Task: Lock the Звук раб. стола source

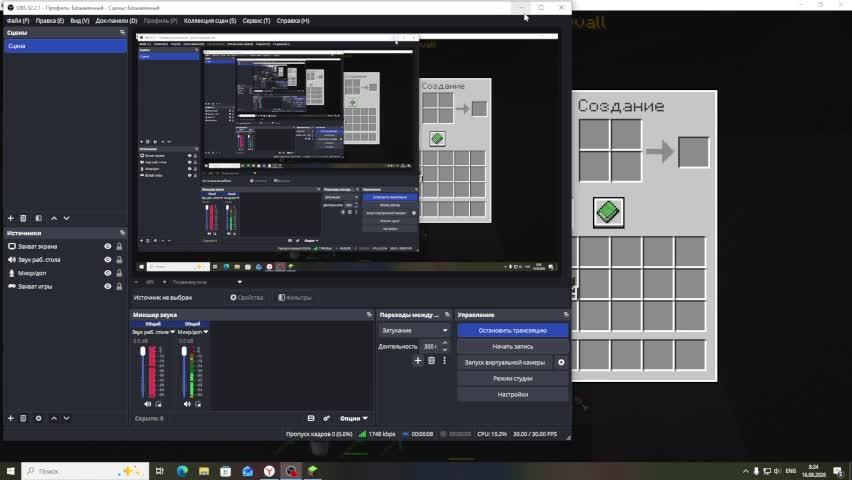Action: tap(119, 260)
